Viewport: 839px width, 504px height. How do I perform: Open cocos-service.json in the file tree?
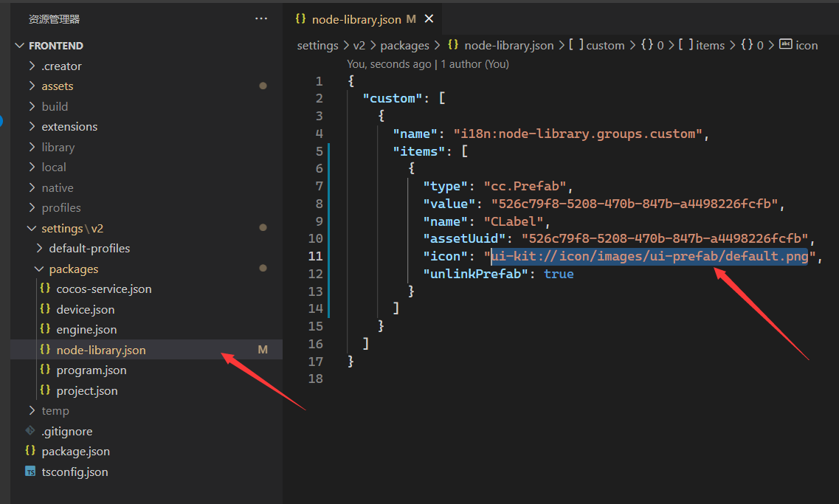click(x=104, y=289)
